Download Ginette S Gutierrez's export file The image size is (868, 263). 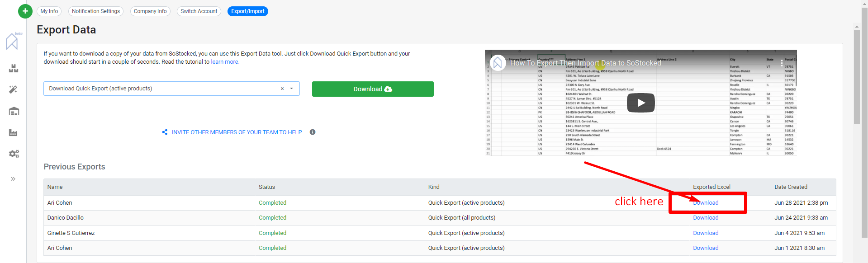pyautogui.click(x=706, y=233)
